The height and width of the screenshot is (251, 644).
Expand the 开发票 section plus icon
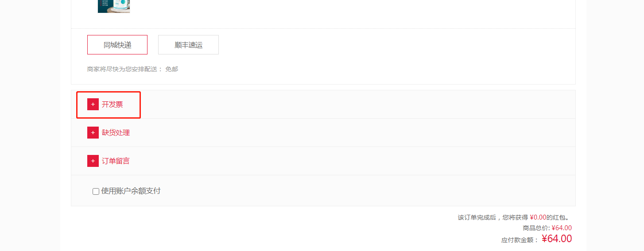pyautogui.click(x=93, y=104)
